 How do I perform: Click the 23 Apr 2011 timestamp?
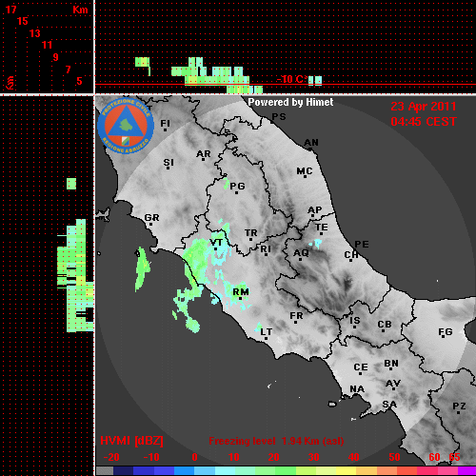click(x=424, y=107)
